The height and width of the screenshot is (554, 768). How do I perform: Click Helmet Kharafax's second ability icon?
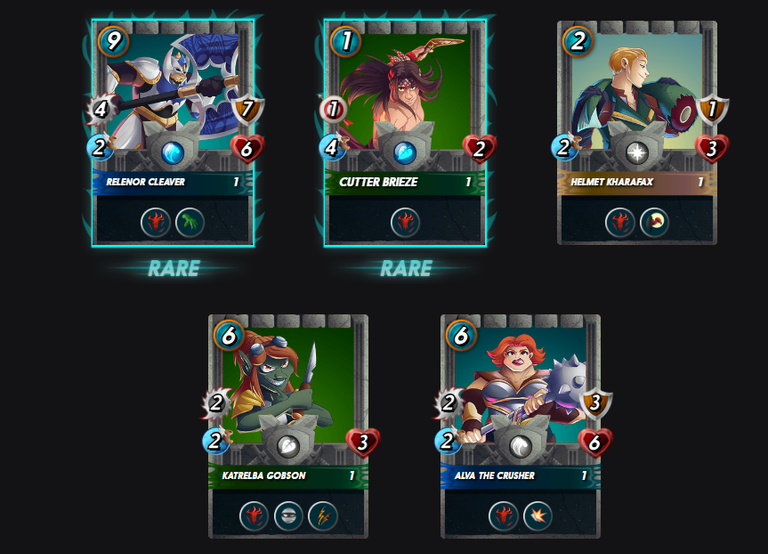(x=654, y=222)
